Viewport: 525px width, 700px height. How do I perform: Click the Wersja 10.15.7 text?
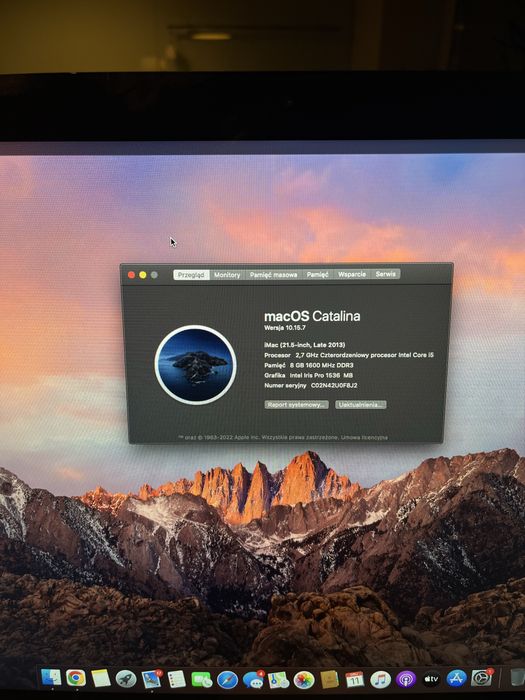285,328
